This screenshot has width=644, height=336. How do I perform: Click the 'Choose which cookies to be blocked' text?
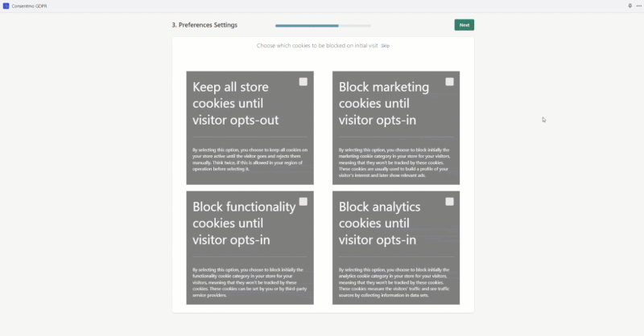[317, 46]
